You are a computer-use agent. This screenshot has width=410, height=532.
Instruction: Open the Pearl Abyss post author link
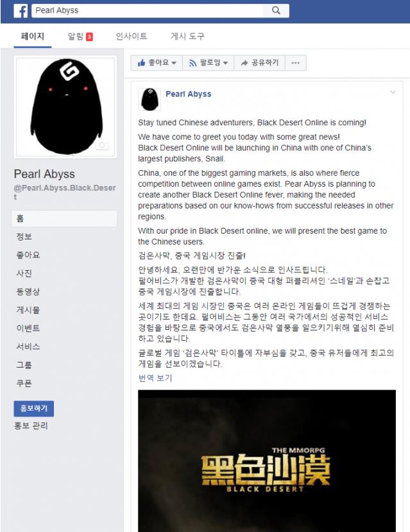tap(188, 94)
